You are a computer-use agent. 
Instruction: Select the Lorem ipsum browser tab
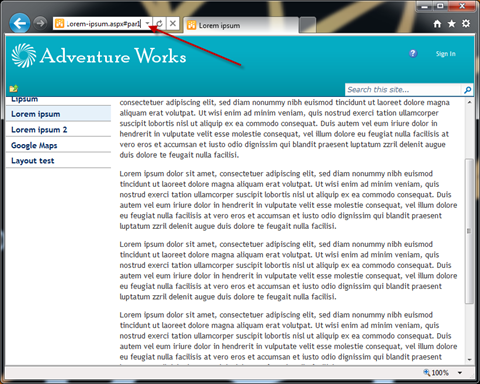[x=241, y=25]
